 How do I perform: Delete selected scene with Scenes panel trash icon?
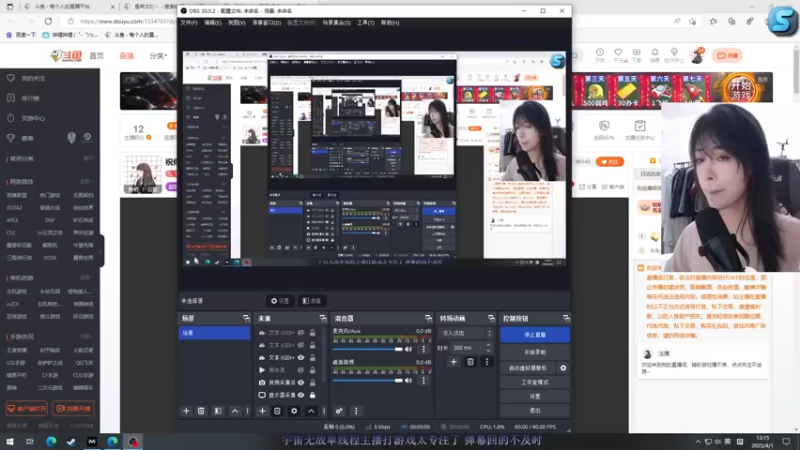tap(201, 411)
